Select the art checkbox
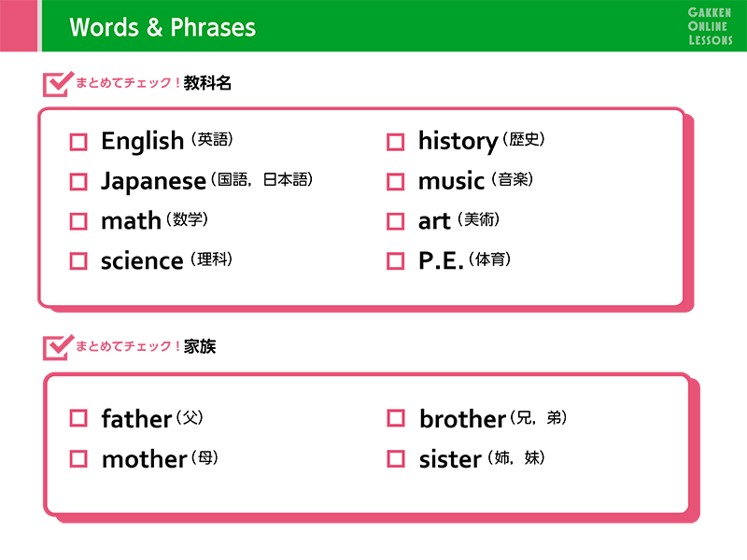This screenshot has width=747, height=560. (x=395, y=221)
